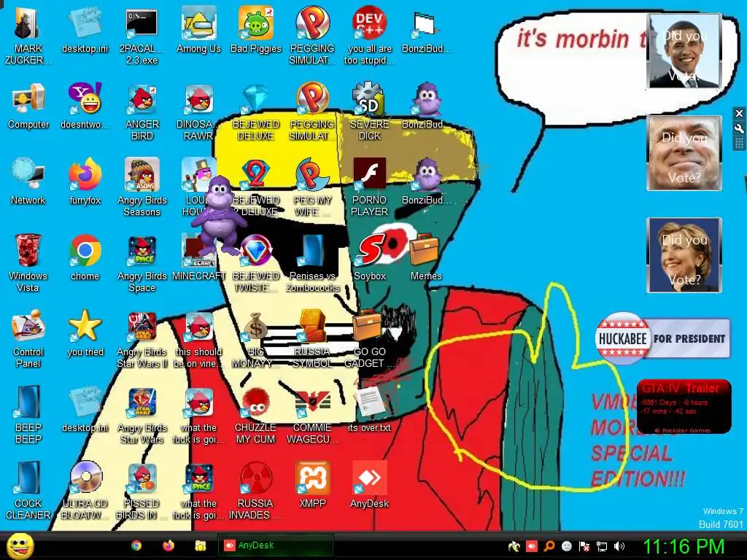
Task: Click the purple BonziBuddy gorilla character
Action: tap(219, 214)
